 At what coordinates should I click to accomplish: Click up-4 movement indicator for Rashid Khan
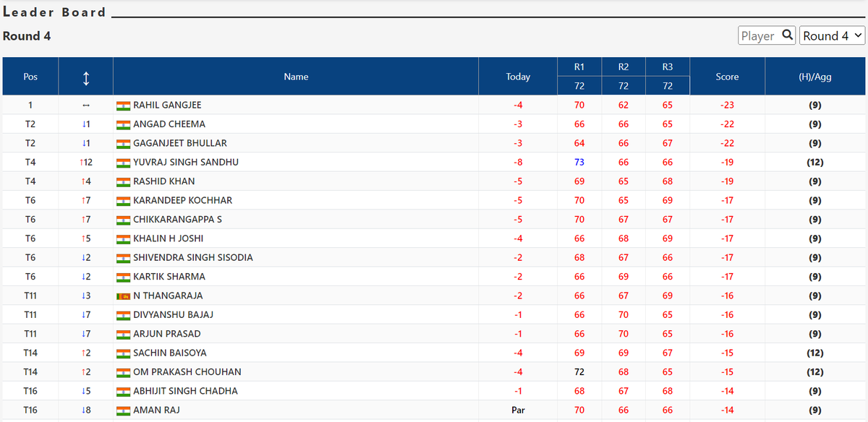pyautogui.click(x=86, y=181)
